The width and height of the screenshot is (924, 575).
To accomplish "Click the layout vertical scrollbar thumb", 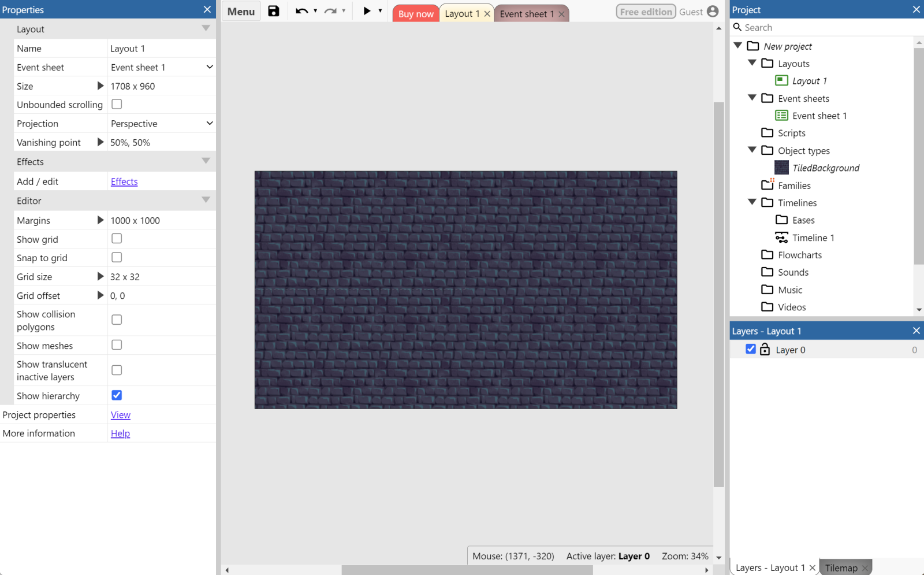I will [x=718, y=295].
